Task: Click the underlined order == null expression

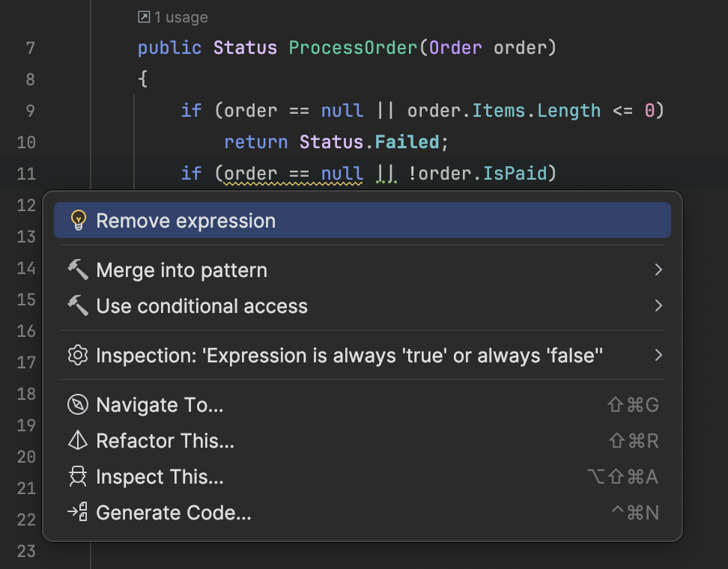Action: 294,174
